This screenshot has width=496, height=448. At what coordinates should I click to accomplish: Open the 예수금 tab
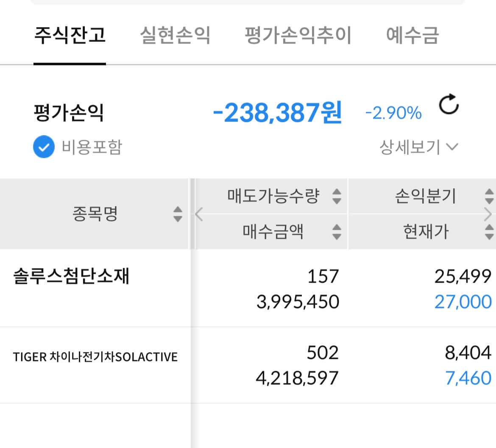pos(412,35)
